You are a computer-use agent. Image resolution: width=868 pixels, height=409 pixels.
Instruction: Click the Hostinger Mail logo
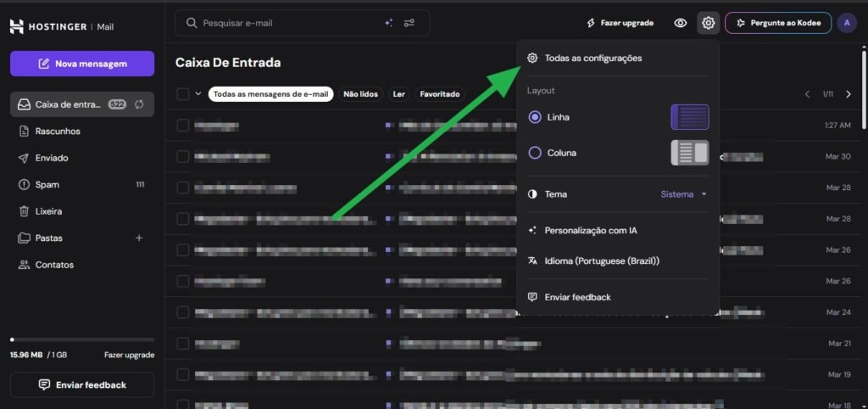click(62, 26)
